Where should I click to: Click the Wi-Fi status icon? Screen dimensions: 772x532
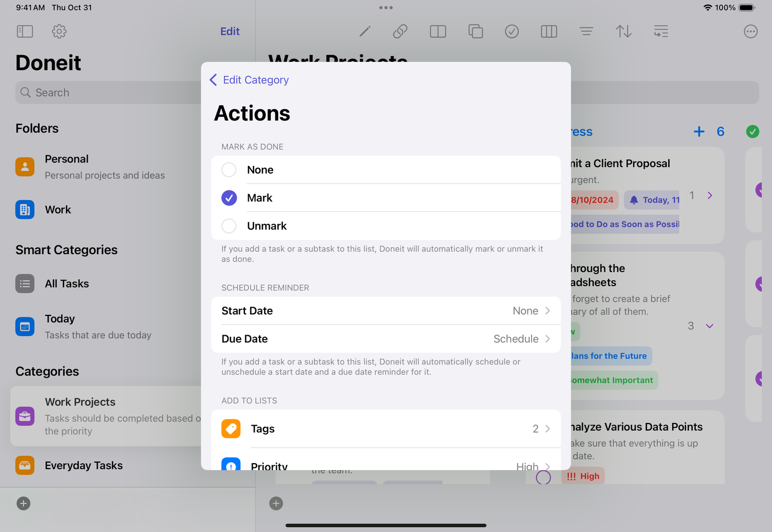pyautogui.click(x=707, y=8)
